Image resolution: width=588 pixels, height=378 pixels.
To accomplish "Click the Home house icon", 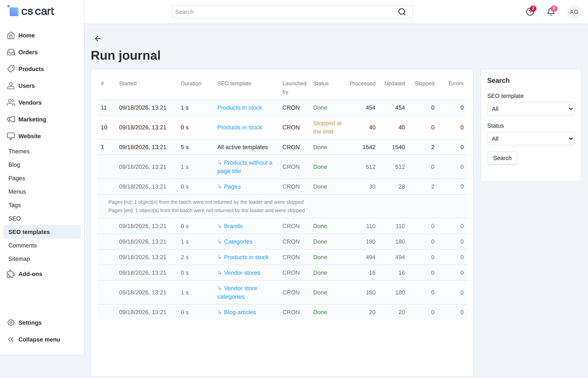I will pos(11,35).
